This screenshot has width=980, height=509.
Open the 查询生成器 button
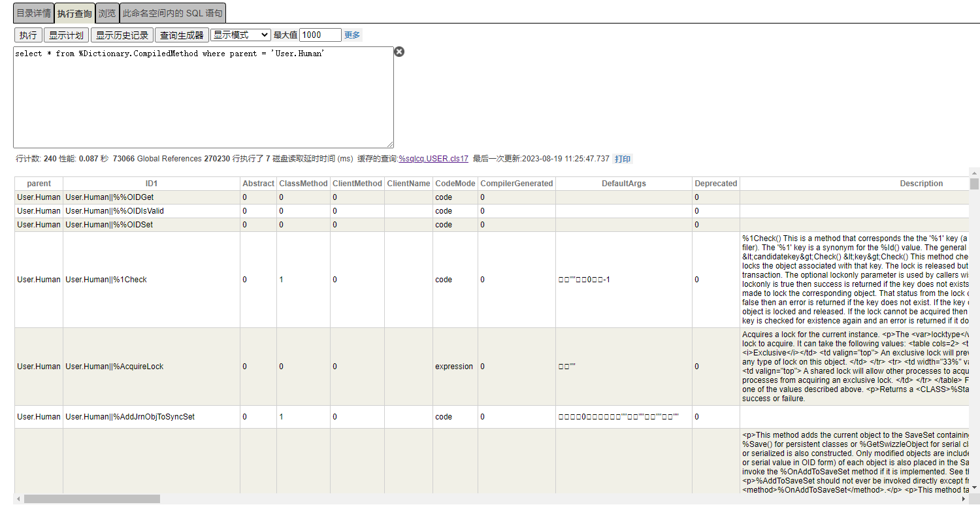[182, 35]
